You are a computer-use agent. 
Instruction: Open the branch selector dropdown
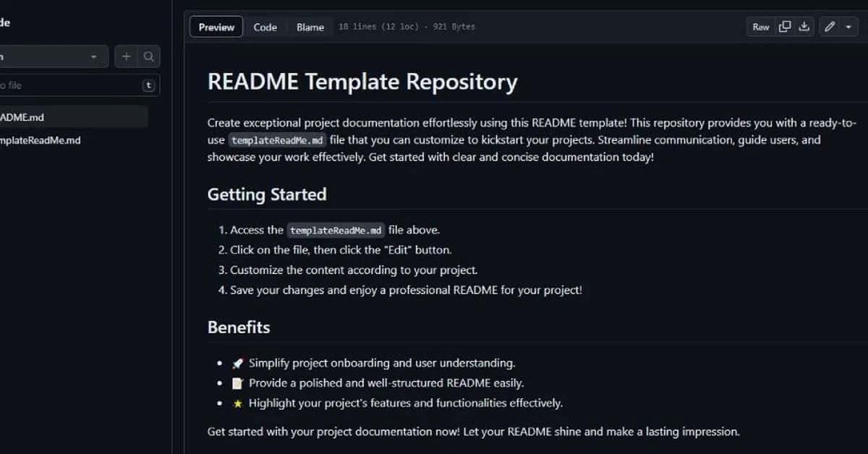tap(54, 56)
